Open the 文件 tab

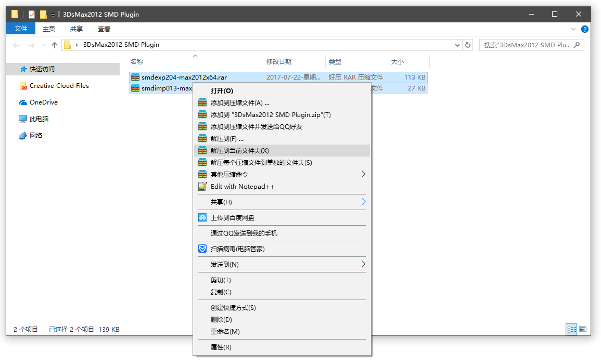pyautogui.click(x=21, y=29)
